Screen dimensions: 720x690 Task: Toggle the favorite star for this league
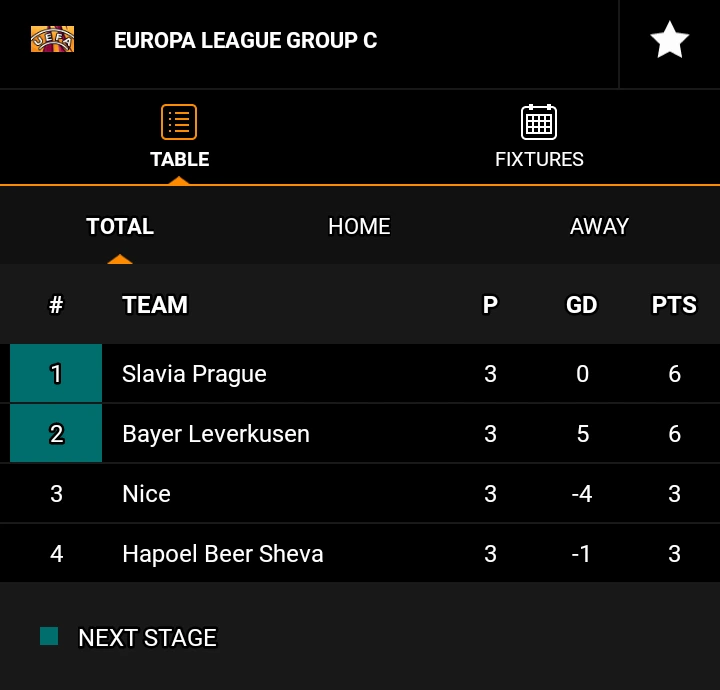click(x=669, y=41)
